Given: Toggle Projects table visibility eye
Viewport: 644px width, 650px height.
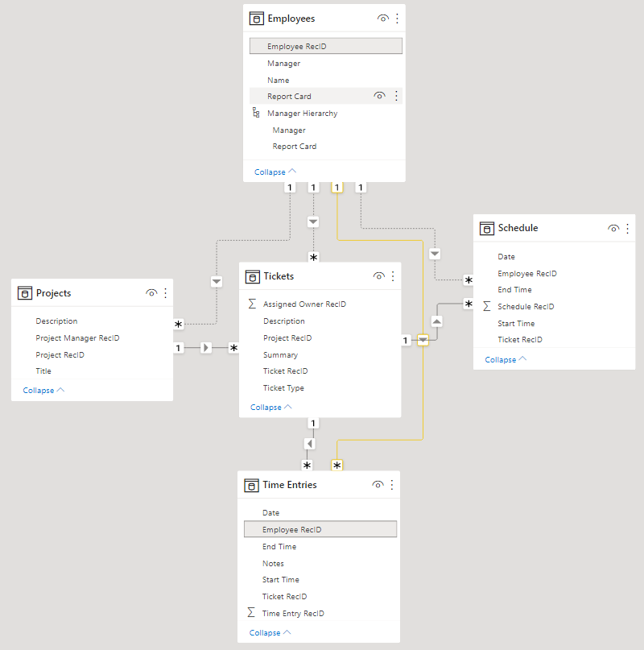Looking at the screenshot, I should click(151, 293).
